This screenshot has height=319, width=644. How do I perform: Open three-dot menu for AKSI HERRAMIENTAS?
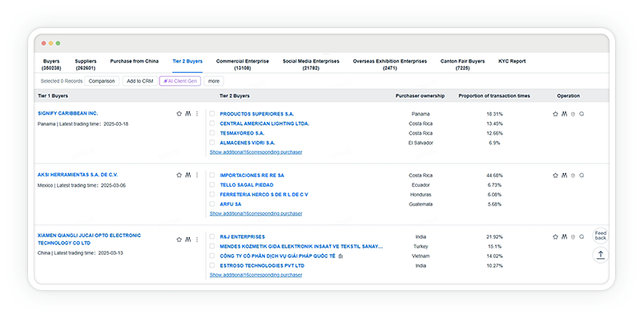click(197, 175)
